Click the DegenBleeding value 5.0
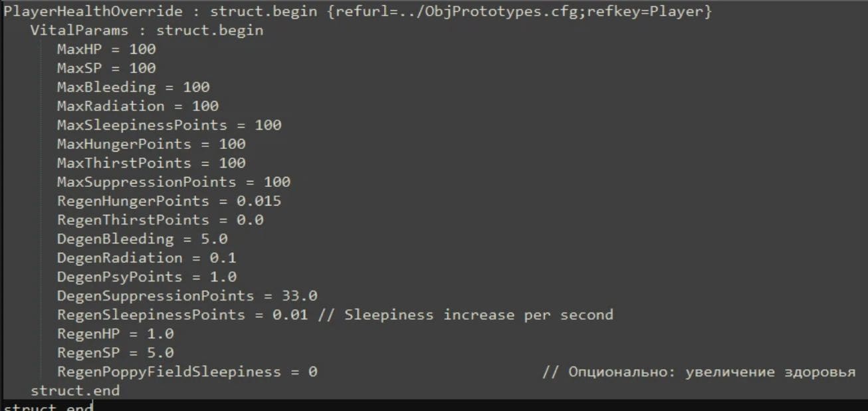 coord(214,239)
